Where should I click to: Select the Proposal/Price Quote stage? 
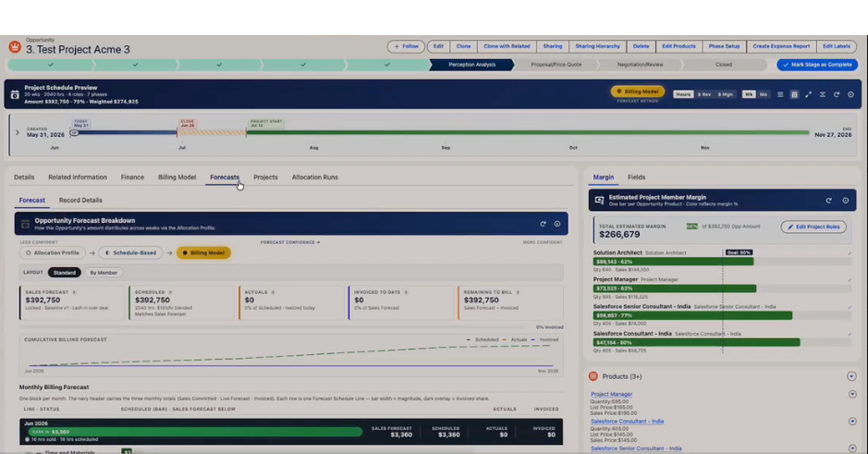click(556, 65)
